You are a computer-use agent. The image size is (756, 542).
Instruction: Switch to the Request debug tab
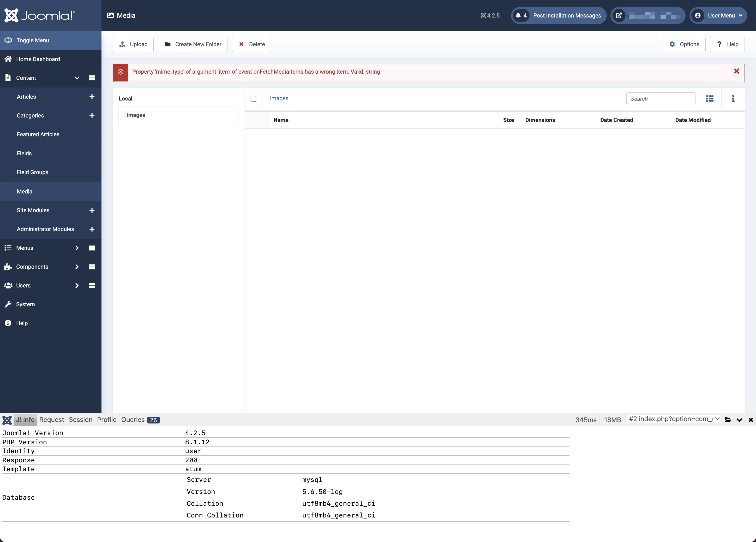(x=51, y=420)
